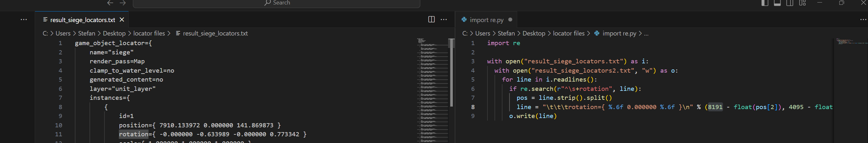This screenshot has height=143, width=868.
Task: Expand the 'Users' breadcrumb in left editor
Action: pyautogui.click(x=63, y=33)
